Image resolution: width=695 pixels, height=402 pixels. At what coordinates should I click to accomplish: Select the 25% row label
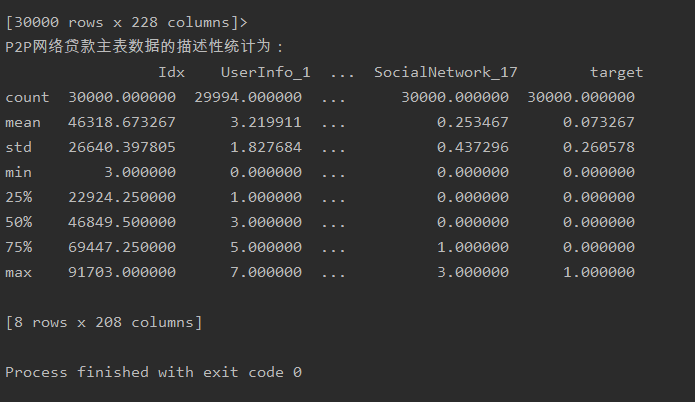[x=18, y=197]
